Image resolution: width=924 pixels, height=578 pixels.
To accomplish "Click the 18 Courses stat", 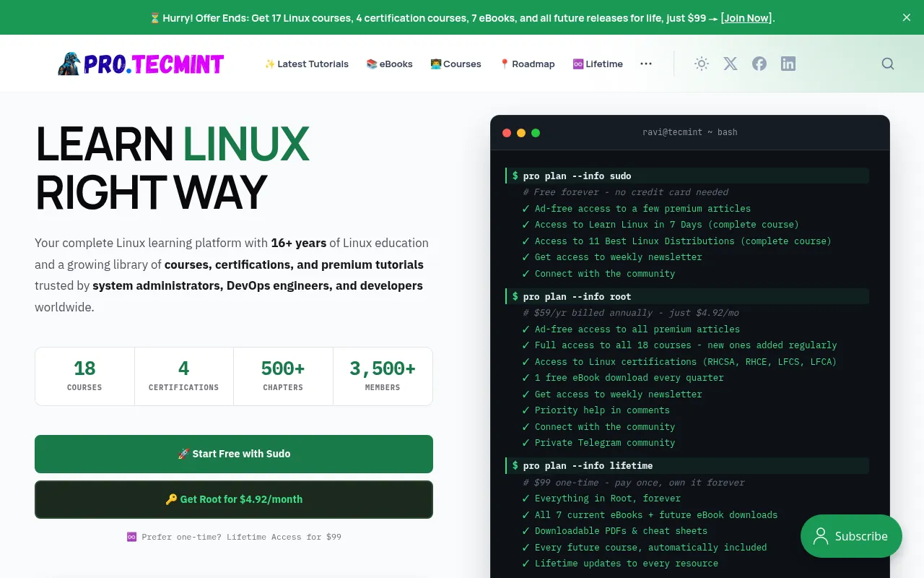I will [84, 376].
